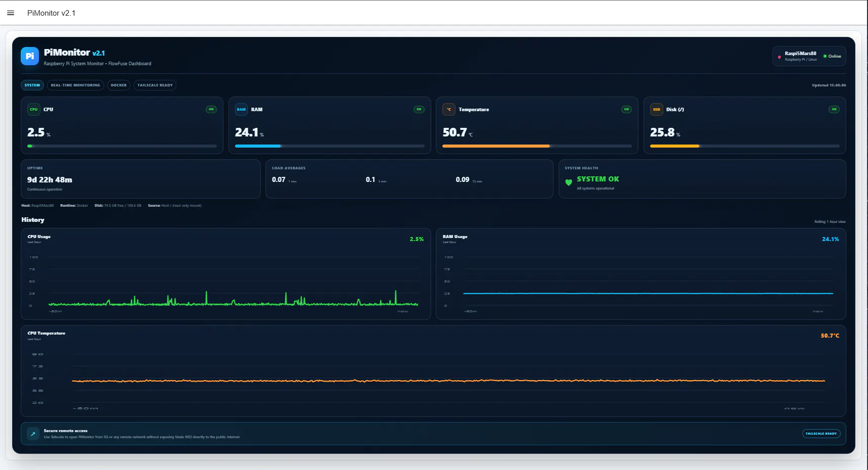Click the 1 min load average 0.07
The width and height of the screenshot is (868, 470).
tap(279, 180)
